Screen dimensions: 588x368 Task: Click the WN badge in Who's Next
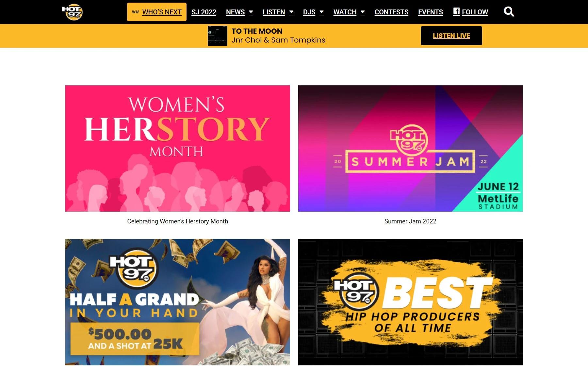pos(135,12)
